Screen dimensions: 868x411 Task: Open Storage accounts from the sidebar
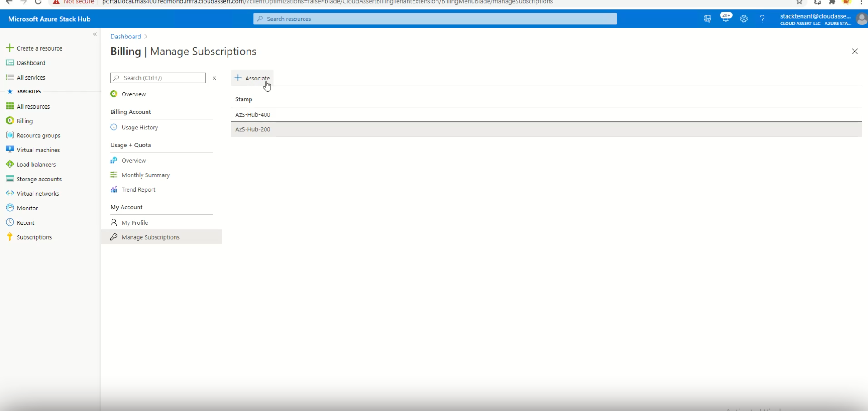(39, 179)
